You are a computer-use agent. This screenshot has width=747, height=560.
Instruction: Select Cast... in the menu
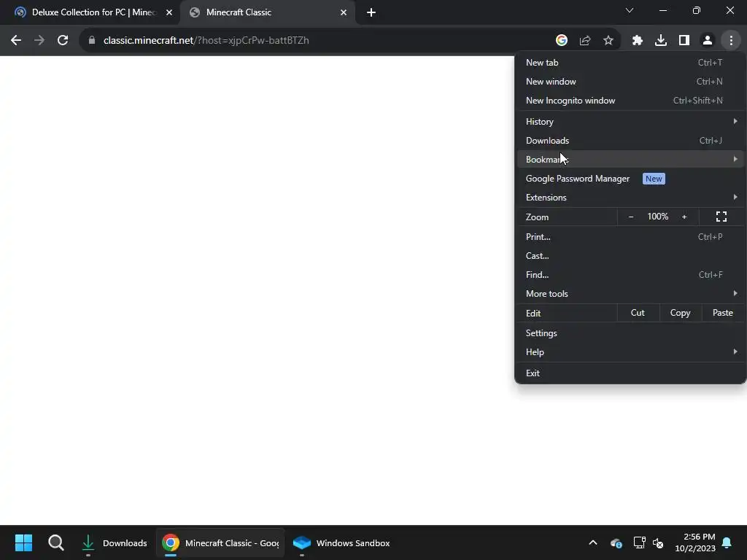pos(630,256)
